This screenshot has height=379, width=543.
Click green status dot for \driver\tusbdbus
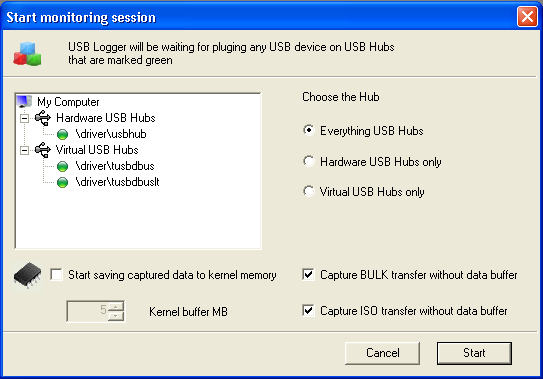[62, 166]
